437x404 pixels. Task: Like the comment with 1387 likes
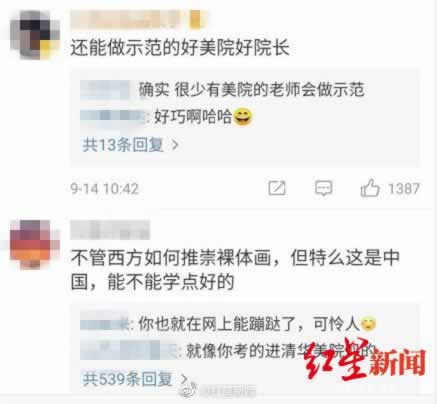[370, 188]
